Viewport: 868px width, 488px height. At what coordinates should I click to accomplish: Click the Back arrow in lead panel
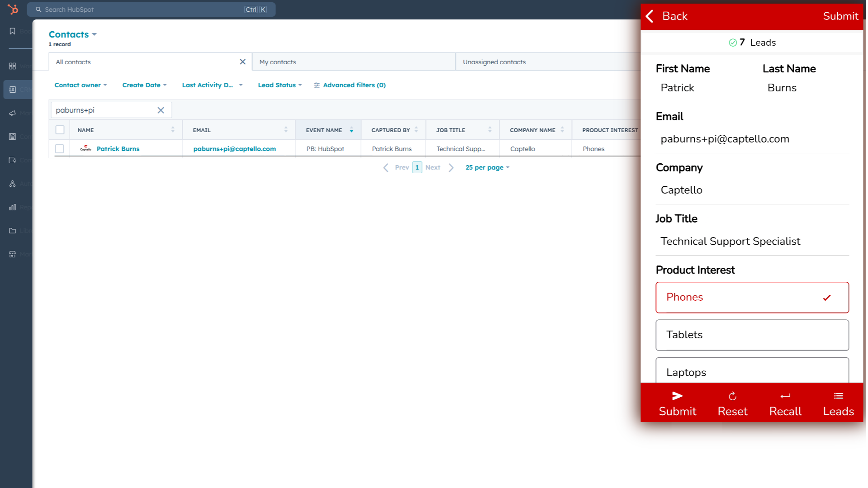(x=650, y=16)
